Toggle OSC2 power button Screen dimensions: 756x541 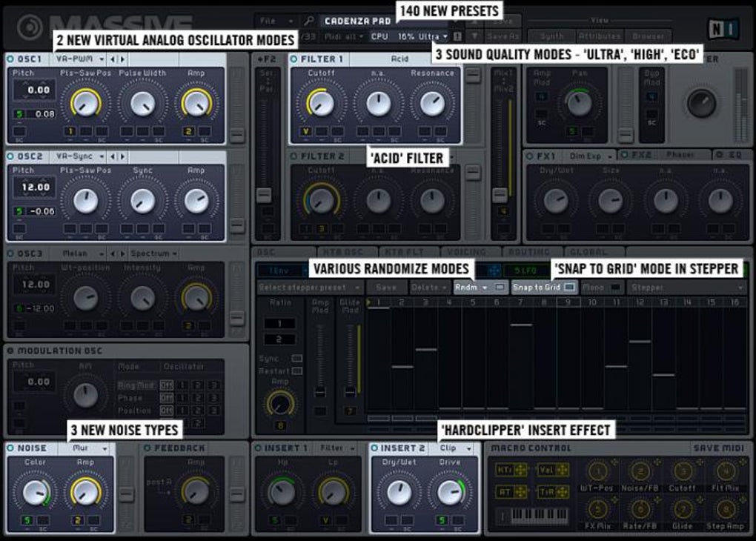tap(10, 156)
